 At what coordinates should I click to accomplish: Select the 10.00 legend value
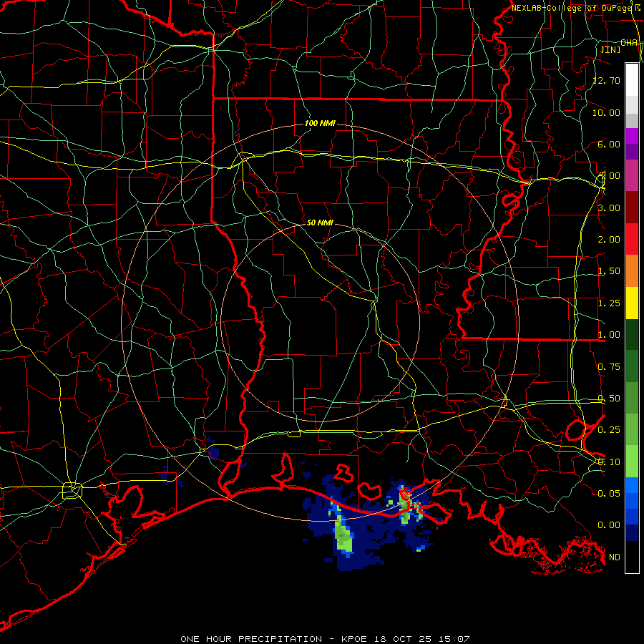(x=607, y=112)
